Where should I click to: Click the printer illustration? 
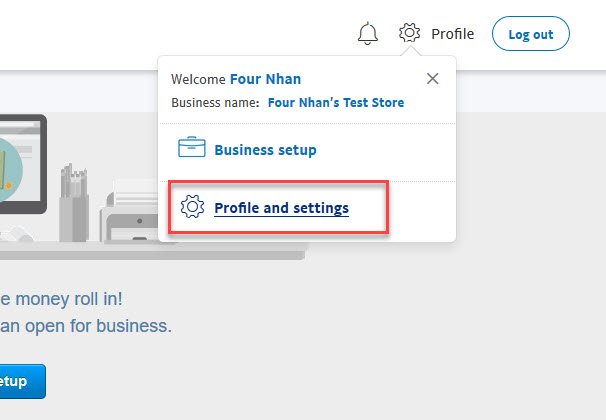[x=129, y=213]
